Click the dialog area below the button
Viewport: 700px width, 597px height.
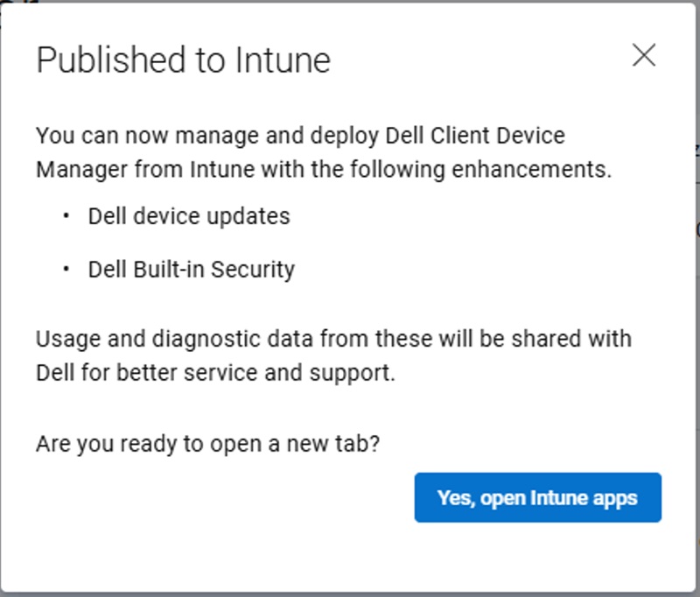350,551
